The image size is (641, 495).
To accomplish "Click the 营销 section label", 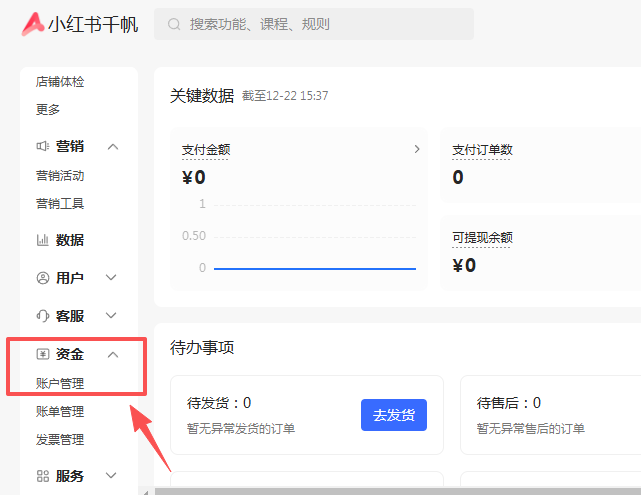I will tap(69, 146).
